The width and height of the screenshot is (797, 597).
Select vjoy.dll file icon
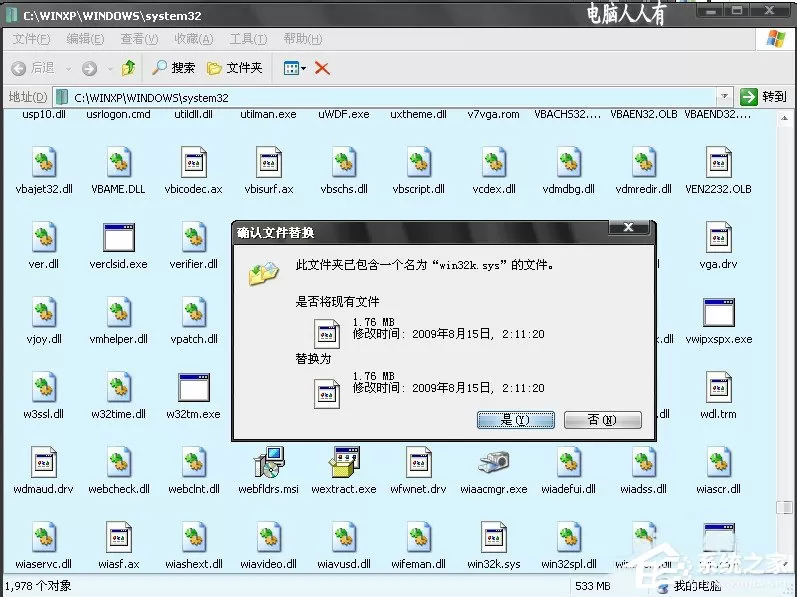[x=44, y=312]
